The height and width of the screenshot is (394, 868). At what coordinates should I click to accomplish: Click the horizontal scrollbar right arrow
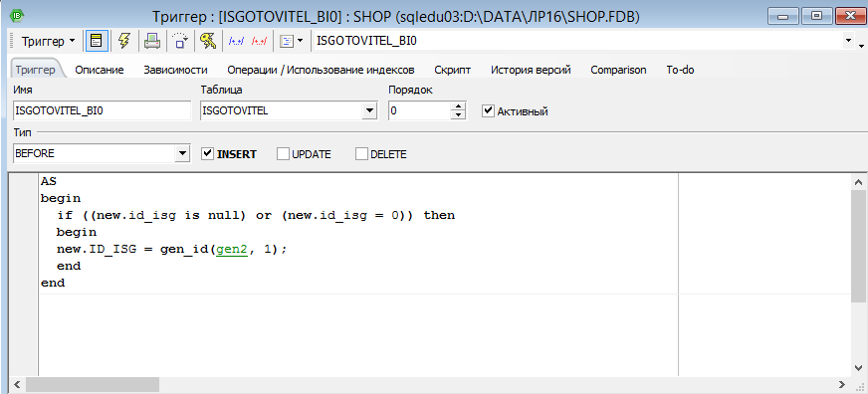(x=842, y=384)
